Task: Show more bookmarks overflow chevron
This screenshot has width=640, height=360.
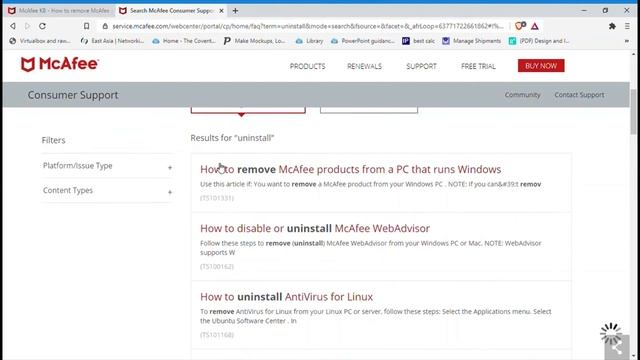Action: tap(627, 41)
